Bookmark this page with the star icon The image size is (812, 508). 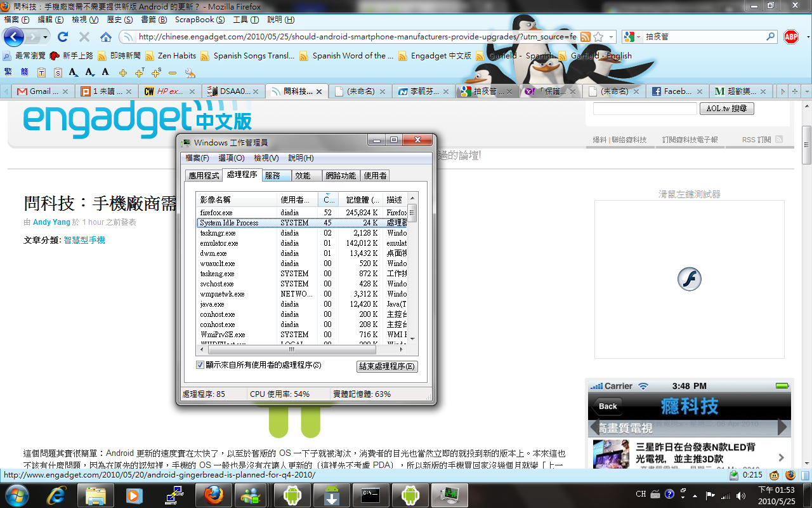598,37
